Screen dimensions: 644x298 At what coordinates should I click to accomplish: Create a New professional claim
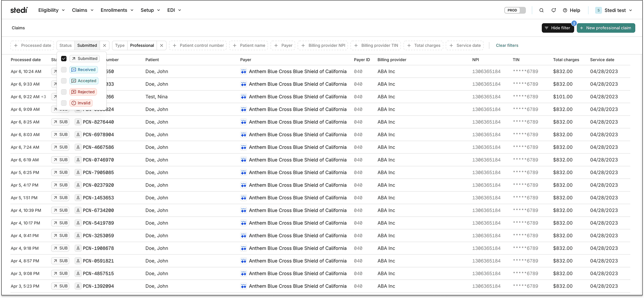[606, 28]
